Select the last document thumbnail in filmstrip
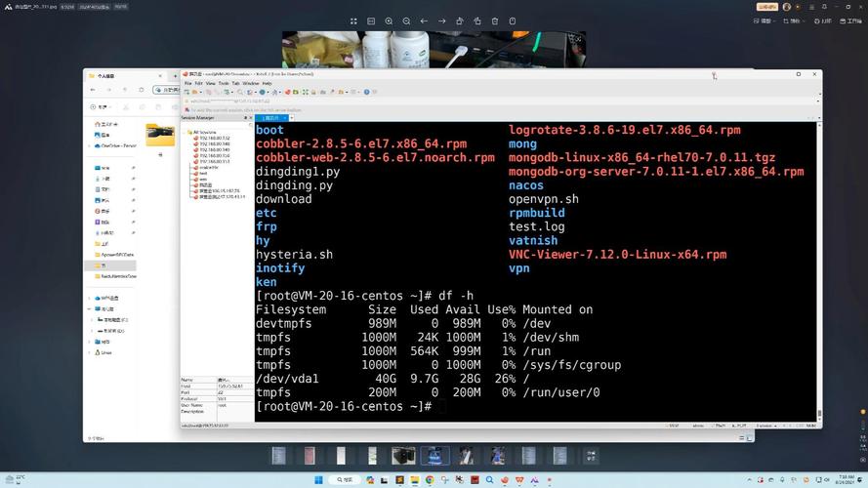The image size is (868, 488). coord(559,456)
